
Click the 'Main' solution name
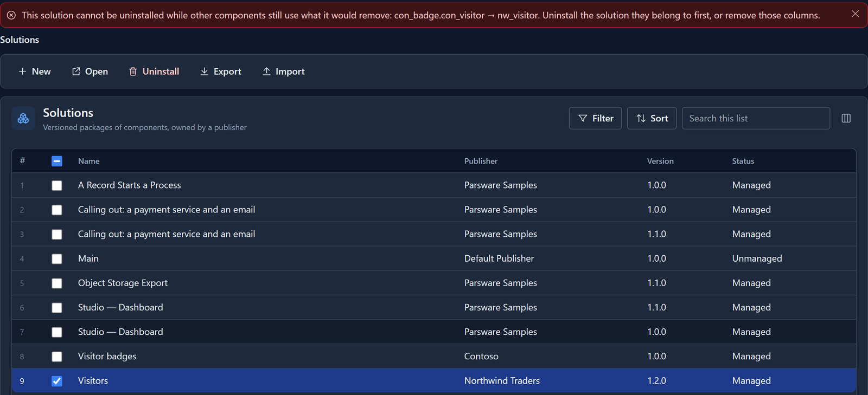88,258
